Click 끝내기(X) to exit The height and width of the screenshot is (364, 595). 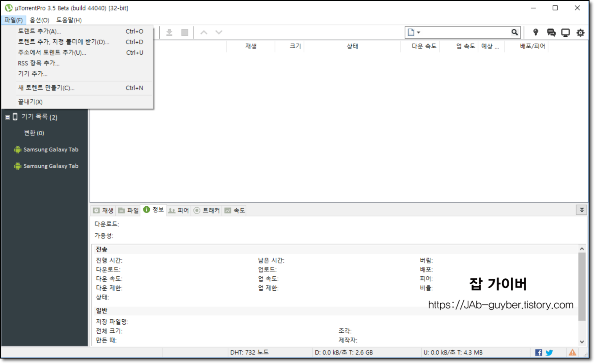pyautogui.click(x=78, y=102)
